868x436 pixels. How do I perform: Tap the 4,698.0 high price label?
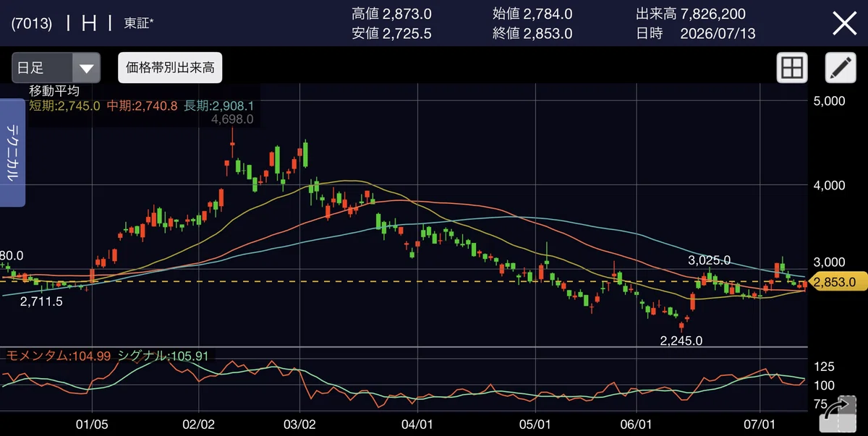(232, 119)
